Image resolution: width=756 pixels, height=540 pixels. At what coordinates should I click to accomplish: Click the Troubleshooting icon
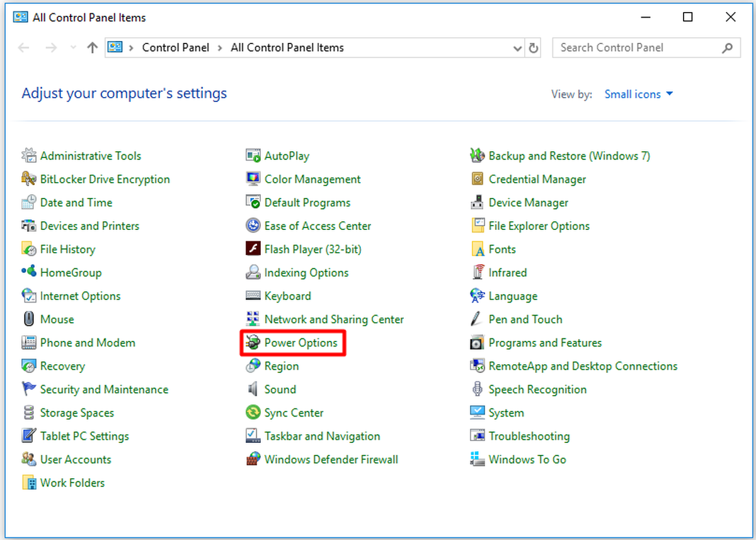[x=477, y=436]
